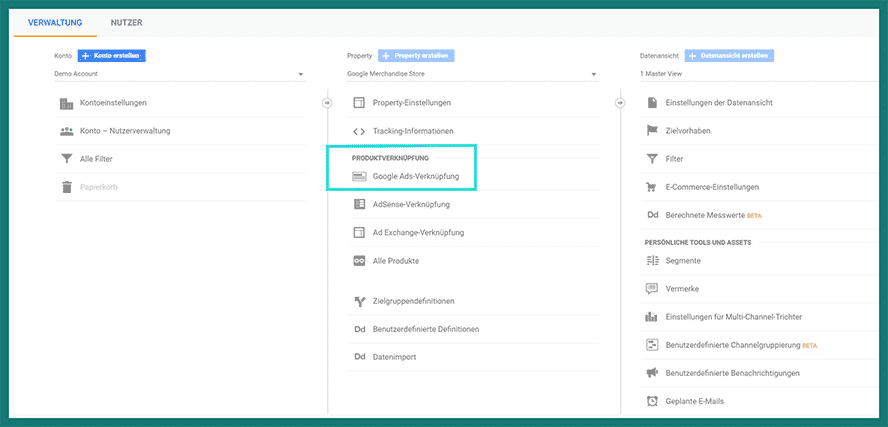Click the Alle Filter funnel icon
888x427 pixels.
67,159
